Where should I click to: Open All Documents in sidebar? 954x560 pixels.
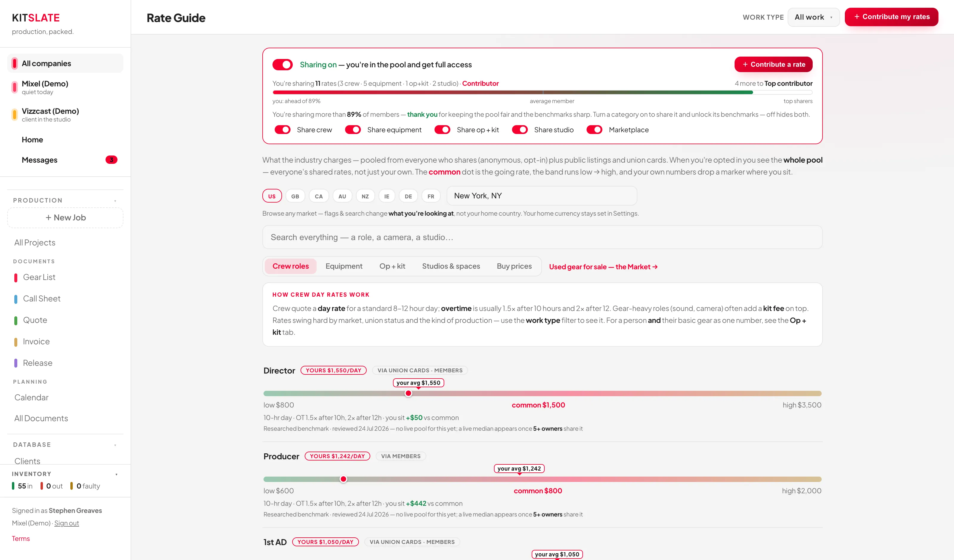(x=41, y=419)
